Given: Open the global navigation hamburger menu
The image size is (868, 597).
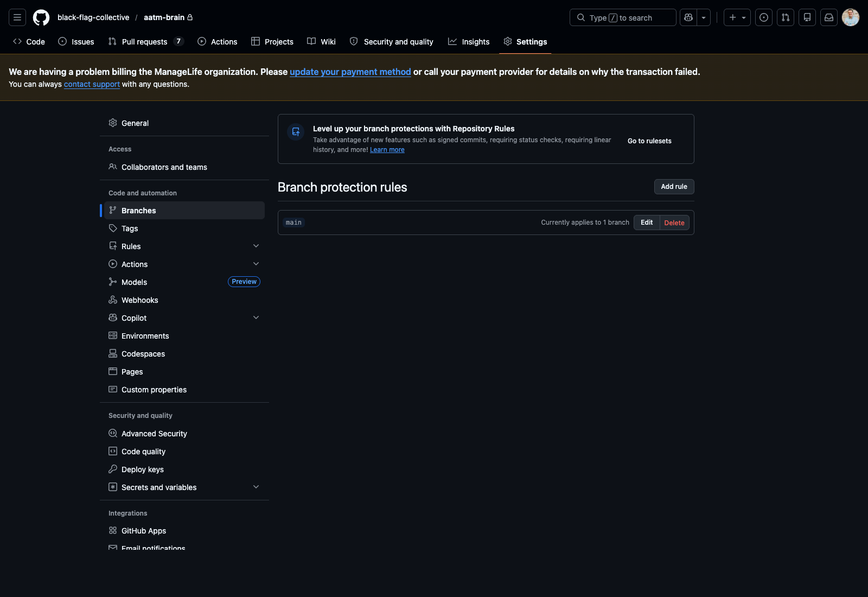Looking at the screenshot, I should 17,17.
